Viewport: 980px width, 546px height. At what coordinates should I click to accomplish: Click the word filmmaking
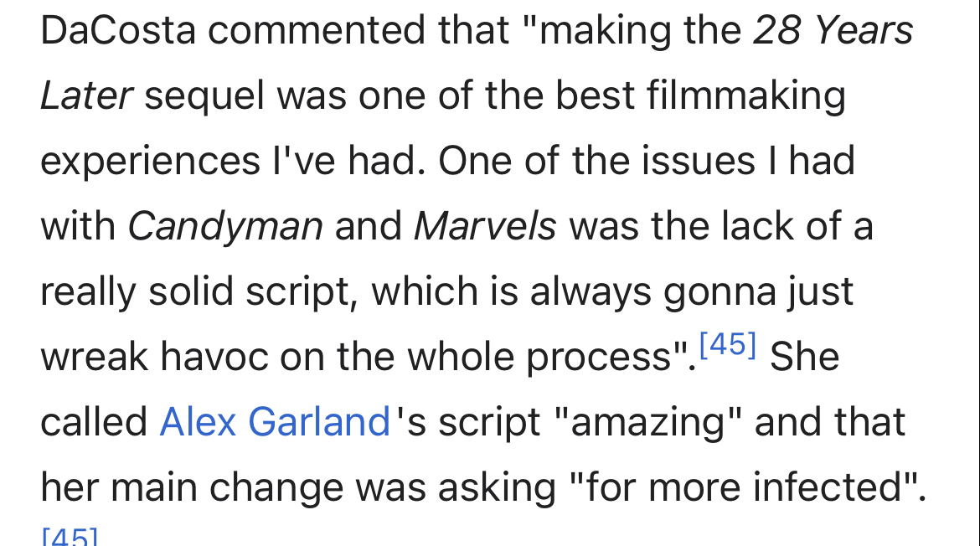pos(746,96)
